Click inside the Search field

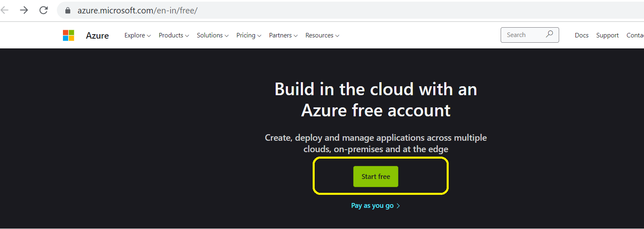(x=529, y=35)
